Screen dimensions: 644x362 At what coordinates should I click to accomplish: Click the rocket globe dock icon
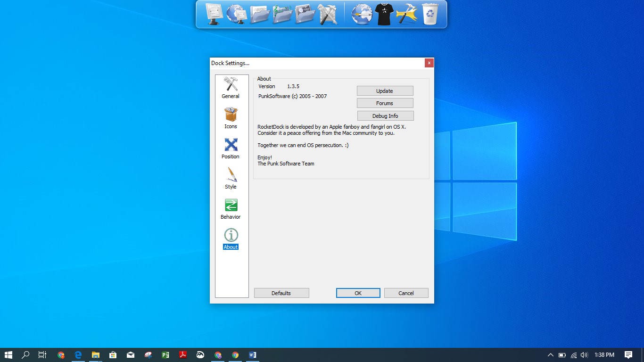point(362,14)
